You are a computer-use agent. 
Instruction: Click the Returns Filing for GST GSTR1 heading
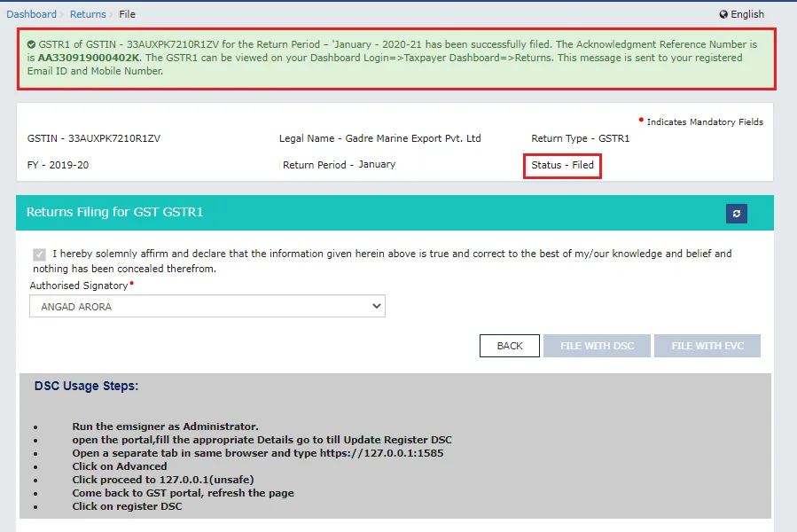(115, 212)
